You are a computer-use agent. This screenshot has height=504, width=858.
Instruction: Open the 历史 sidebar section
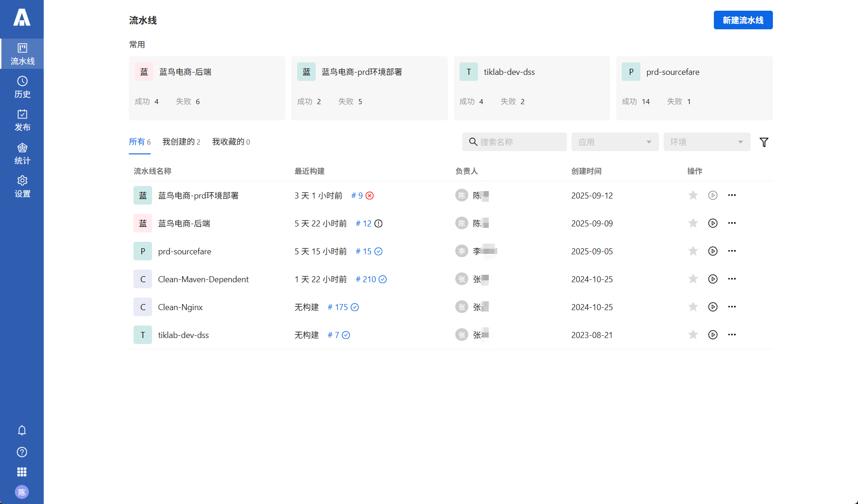[x=22, y=87]
